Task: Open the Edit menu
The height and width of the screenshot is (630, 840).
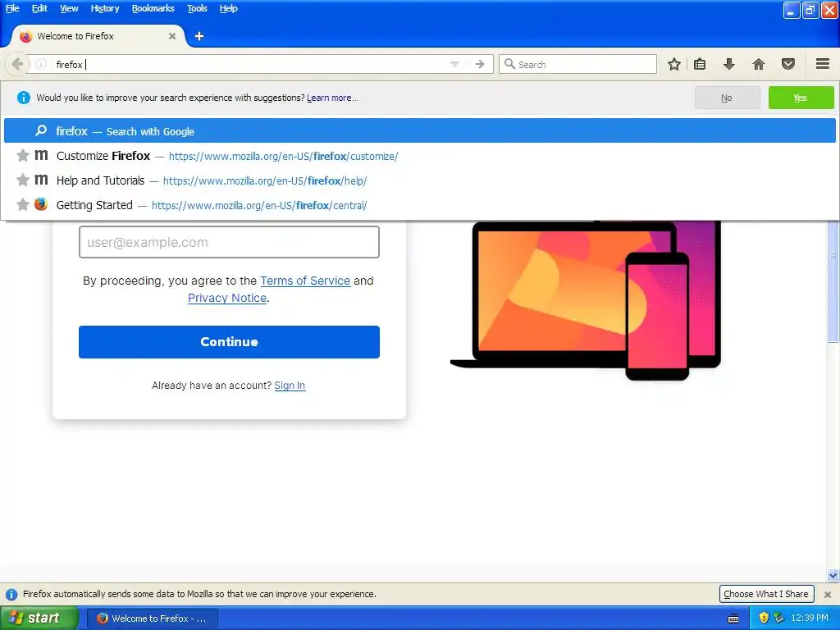Action: pyautogui.click(x=39, y=8)
